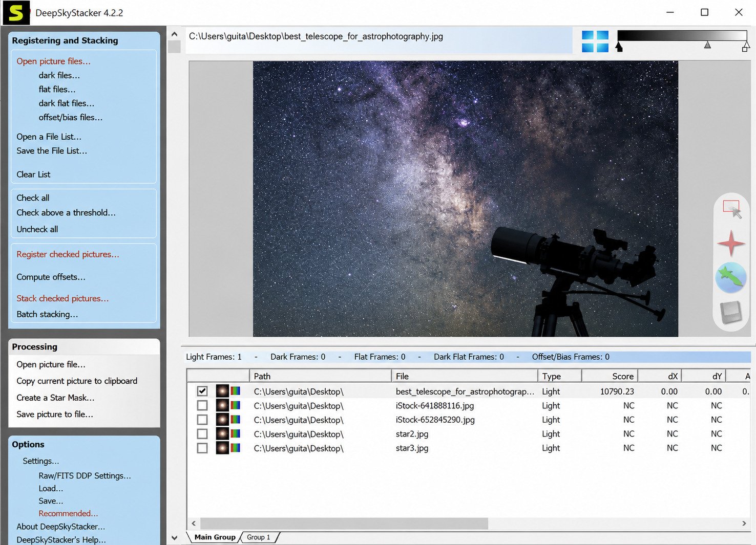The image size is (756, 545).
Task: Click the file list scroll left arrow
Action: 194,524
